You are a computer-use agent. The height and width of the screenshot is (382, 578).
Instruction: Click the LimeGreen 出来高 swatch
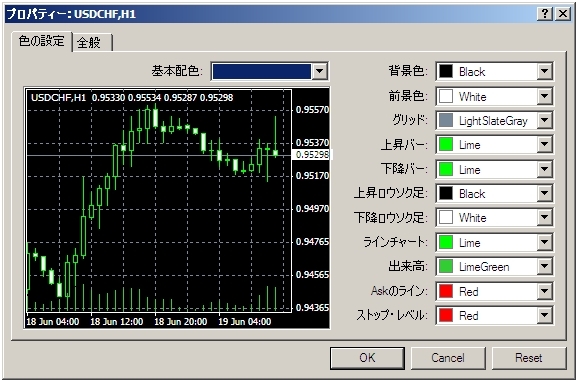[446, 267]
